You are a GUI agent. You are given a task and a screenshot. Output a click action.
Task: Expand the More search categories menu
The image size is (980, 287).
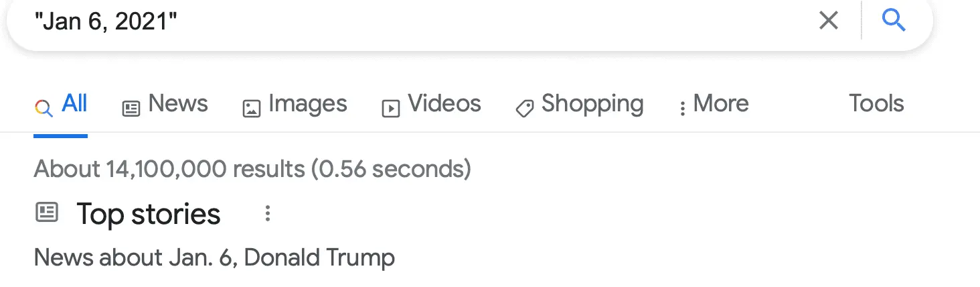[720, 104]
